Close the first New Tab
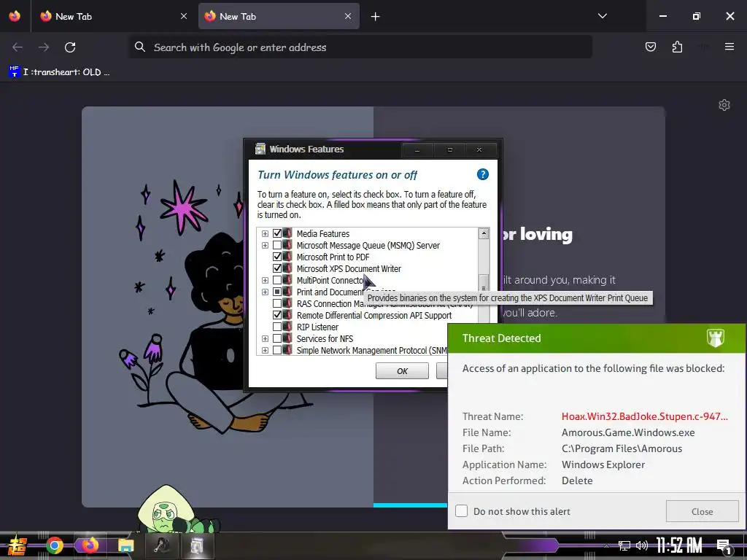This screenshot has height=560, width=747. pos(184,16)
